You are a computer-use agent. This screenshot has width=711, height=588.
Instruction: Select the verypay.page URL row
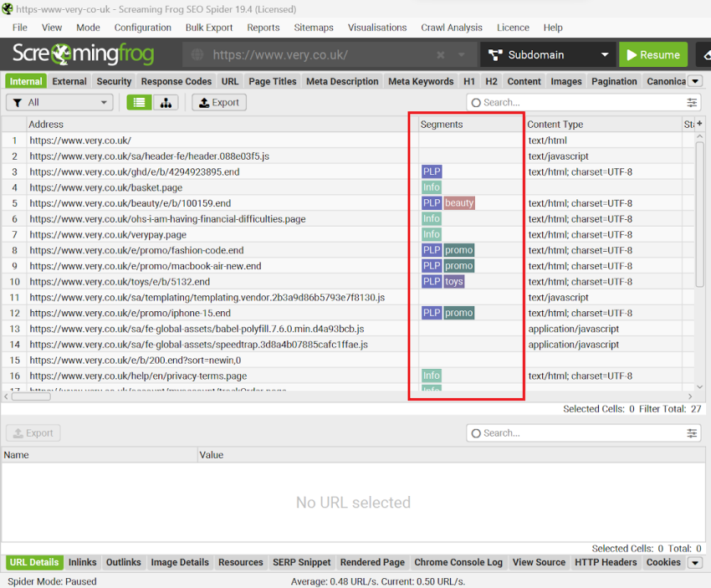tap(347, 235)
